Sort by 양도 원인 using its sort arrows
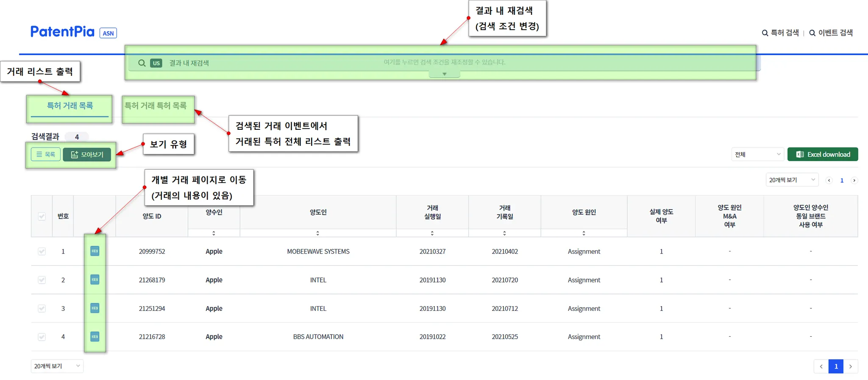 click(584, 233)
